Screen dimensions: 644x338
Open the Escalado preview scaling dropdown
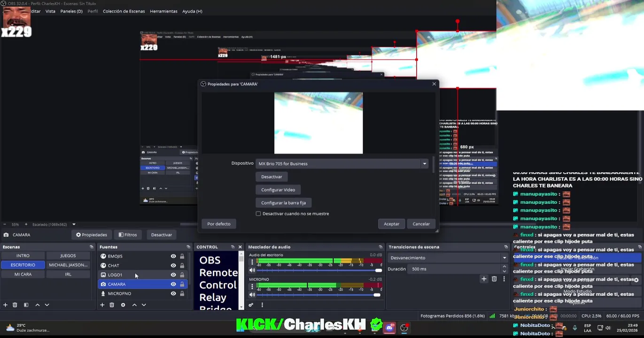[x=74, y=224]
